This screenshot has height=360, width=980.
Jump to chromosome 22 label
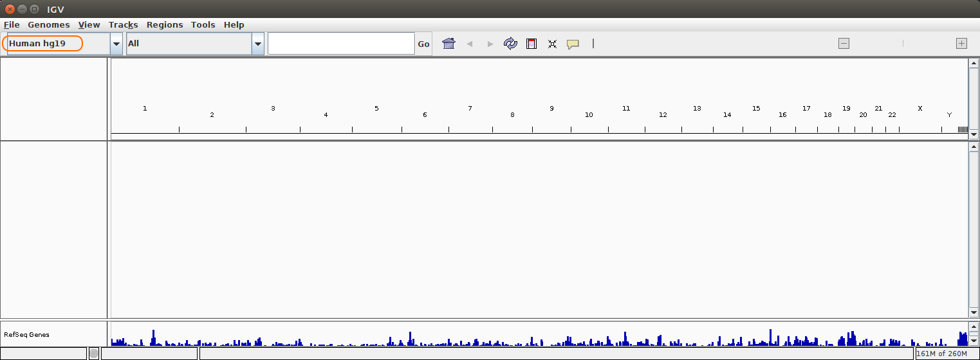click(892, 115)
